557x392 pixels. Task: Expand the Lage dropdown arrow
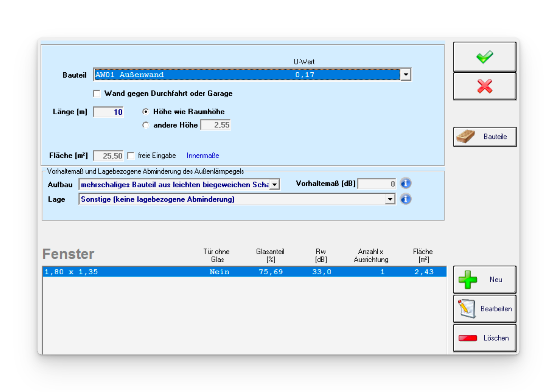tap(390, 199)
